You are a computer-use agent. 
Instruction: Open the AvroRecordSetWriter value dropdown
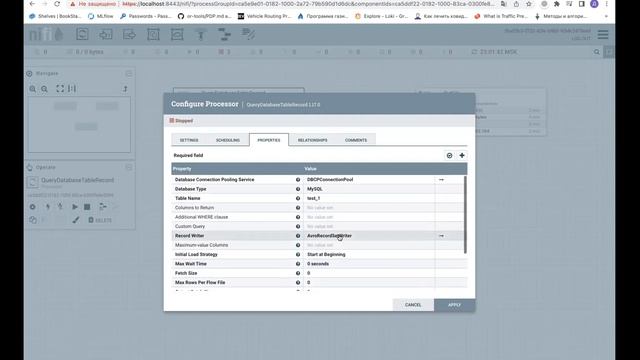369,236
